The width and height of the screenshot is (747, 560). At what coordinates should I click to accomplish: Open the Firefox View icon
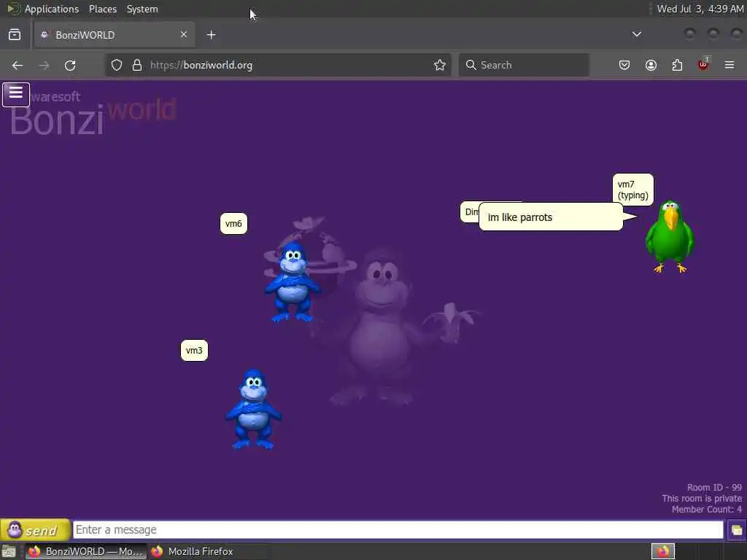pyautogui.click(x=15, y=35)
